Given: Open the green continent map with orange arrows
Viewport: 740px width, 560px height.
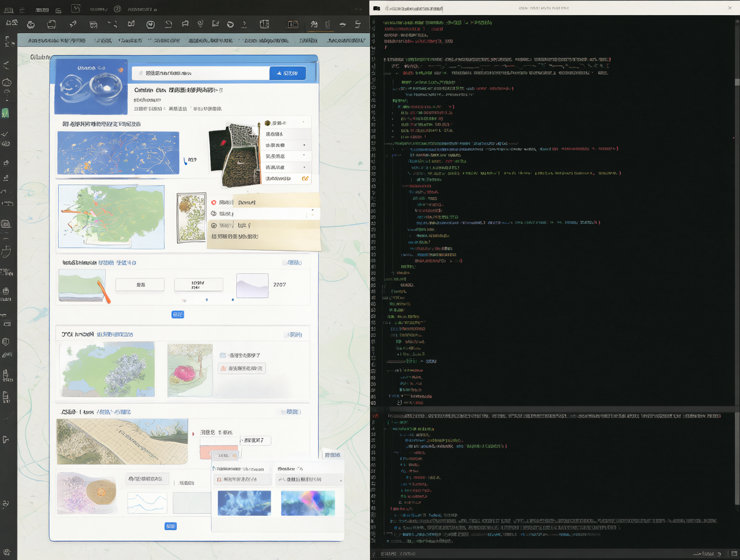Looking at the screenshot, I should point(111,216).
